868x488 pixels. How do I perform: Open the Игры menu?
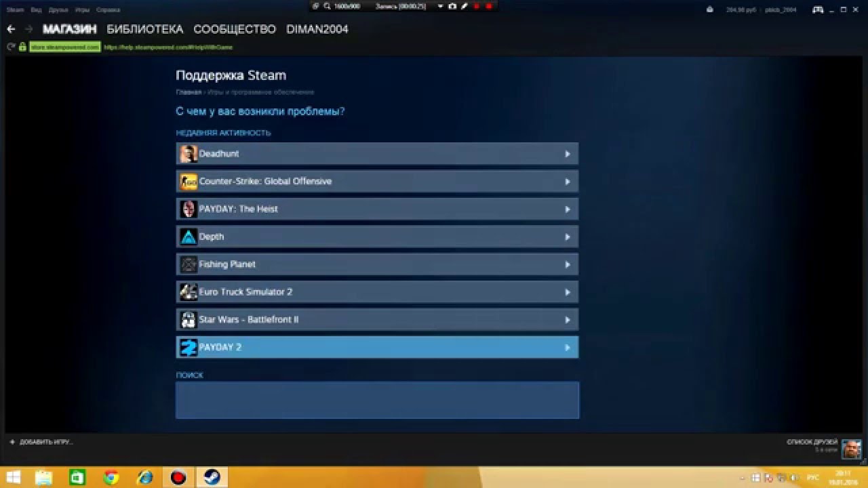tap(82, 10)
